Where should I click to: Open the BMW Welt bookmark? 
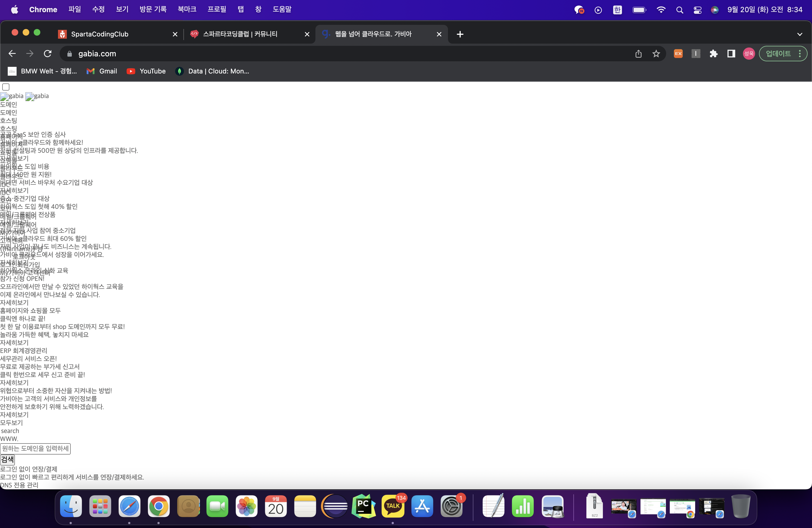tap(42, 71)
